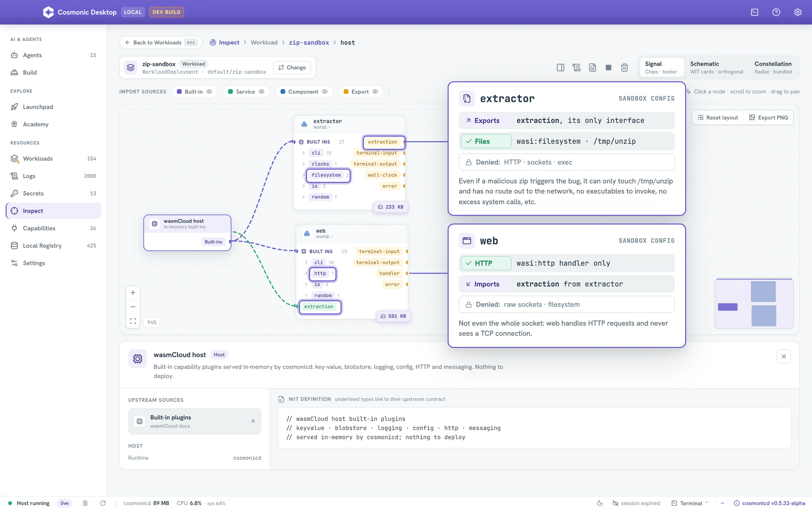Screen dimensions: 812x510
Task: Expand cli group in extractor node
Action: [303, 153]
